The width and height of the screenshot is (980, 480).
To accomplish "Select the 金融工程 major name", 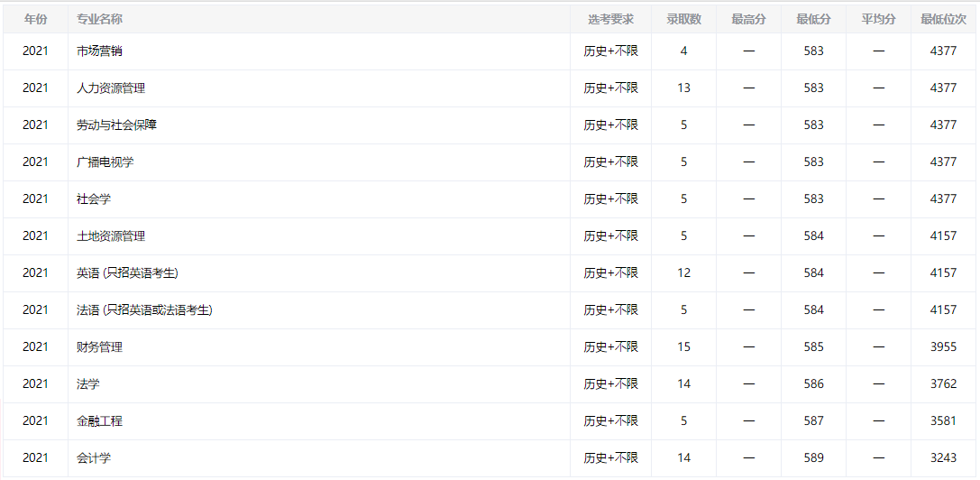I will point(99,421).
